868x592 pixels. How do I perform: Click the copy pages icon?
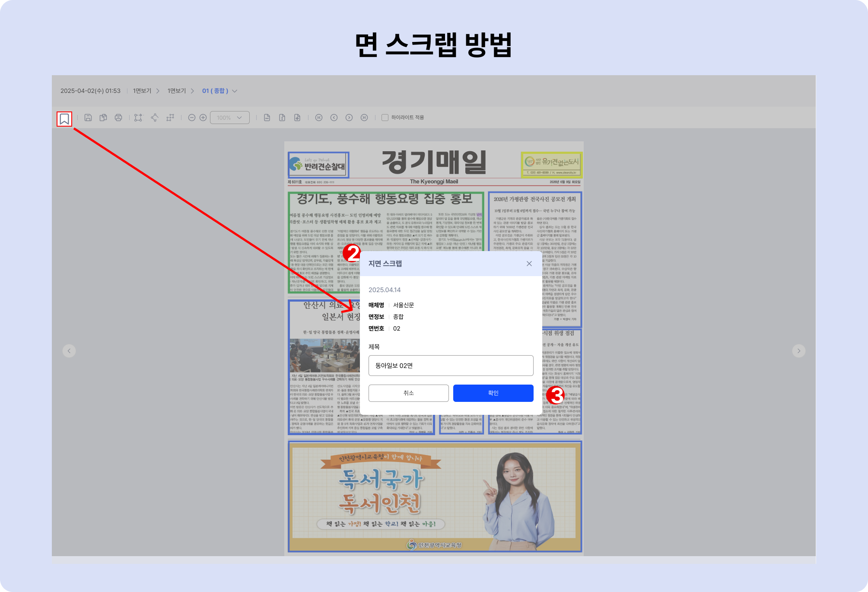click(x=103, y=118)
